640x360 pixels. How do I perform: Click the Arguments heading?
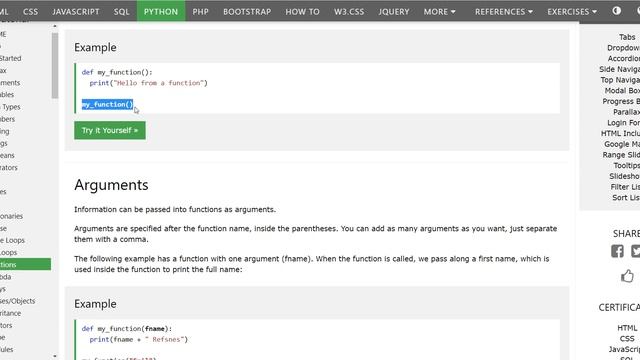pyautogui.click(x=111, y=185)
